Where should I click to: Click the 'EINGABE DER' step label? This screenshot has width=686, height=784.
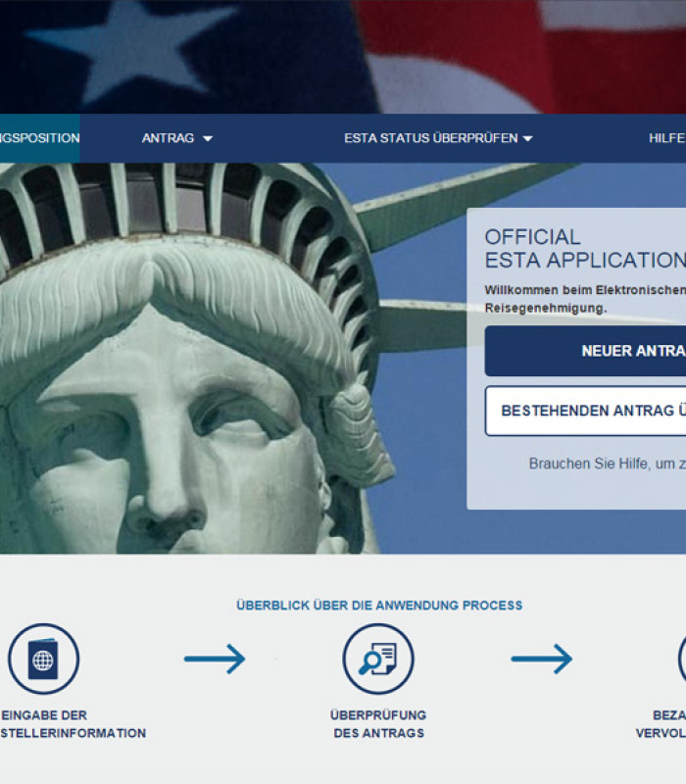(x=44, y=715)
